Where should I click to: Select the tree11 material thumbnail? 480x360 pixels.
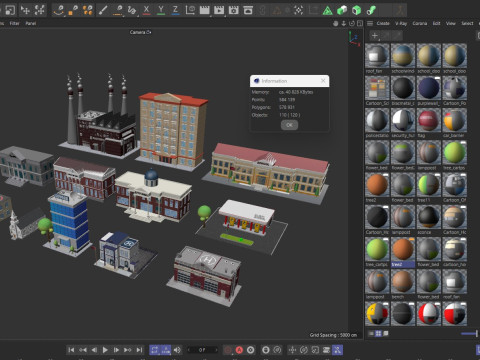pyautogui.click(x=429, y=184)
